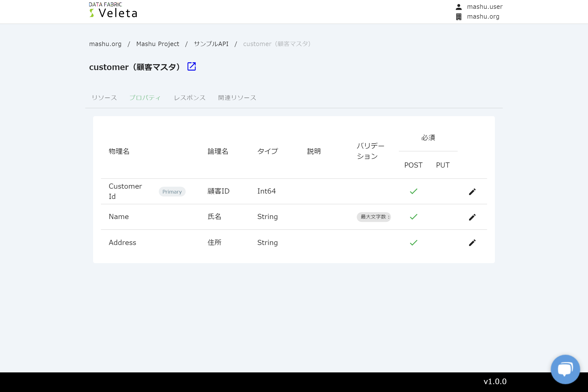Open the chat support bubble

[565, 369]
